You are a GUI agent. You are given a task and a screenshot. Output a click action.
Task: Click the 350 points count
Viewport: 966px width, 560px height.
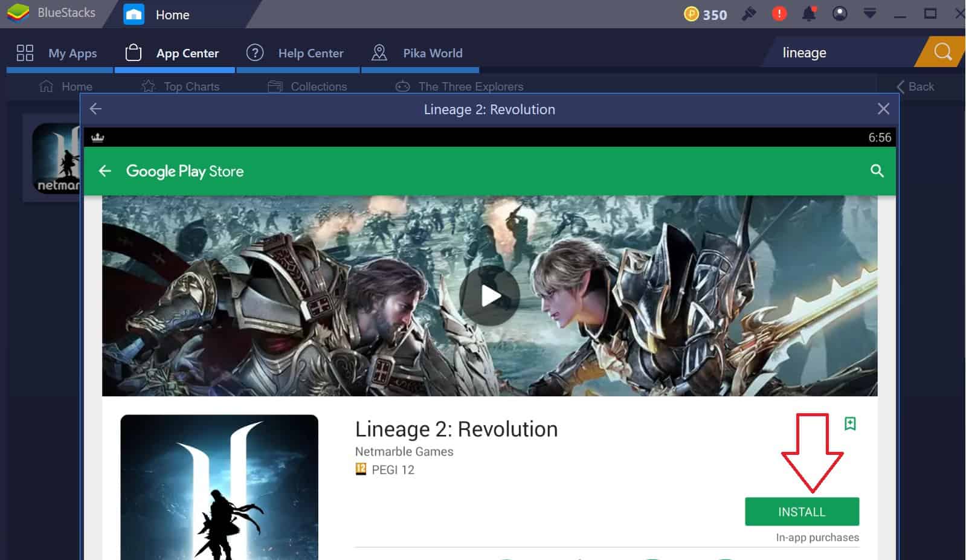point(715,14)
